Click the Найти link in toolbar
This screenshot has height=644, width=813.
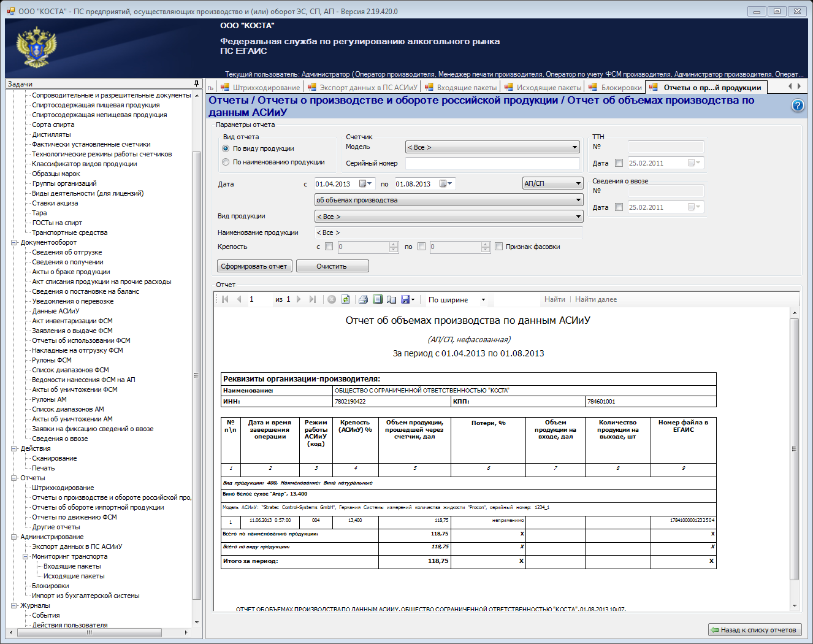[x=555, y=299]
